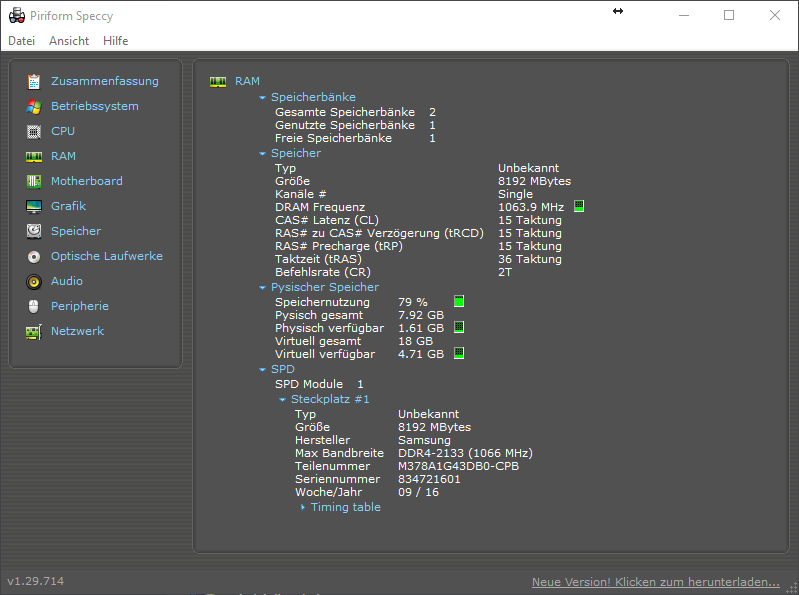Open the Grafik section
Viewport: 799px width, 595px height.
pos(68,206)
